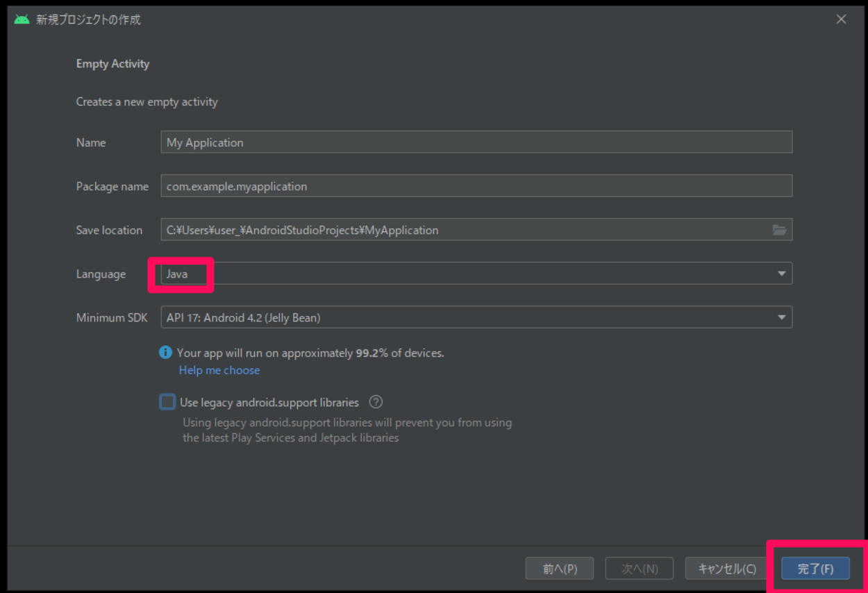Viewport: 868px width, 593px height.
Task: Go back with 前へ(P) button
Action: point(560,569)
